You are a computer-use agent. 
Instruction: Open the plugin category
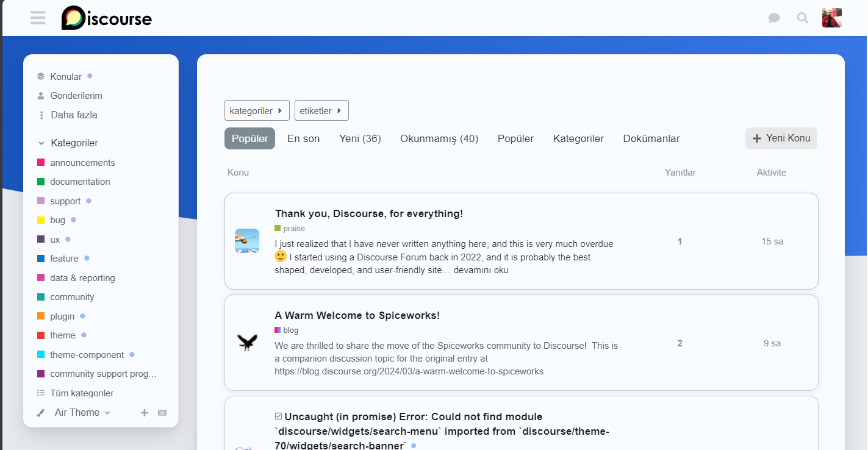(62, 316)
